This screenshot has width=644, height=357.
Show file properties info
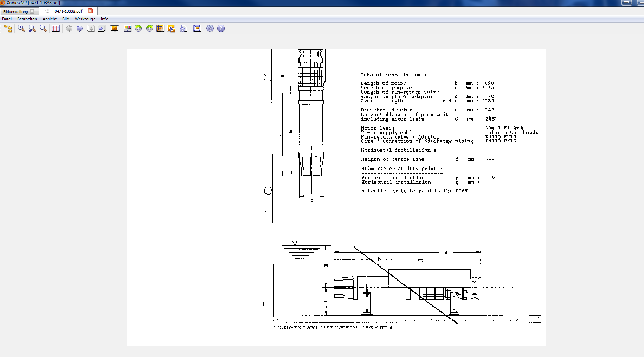(x=183, y=28)
